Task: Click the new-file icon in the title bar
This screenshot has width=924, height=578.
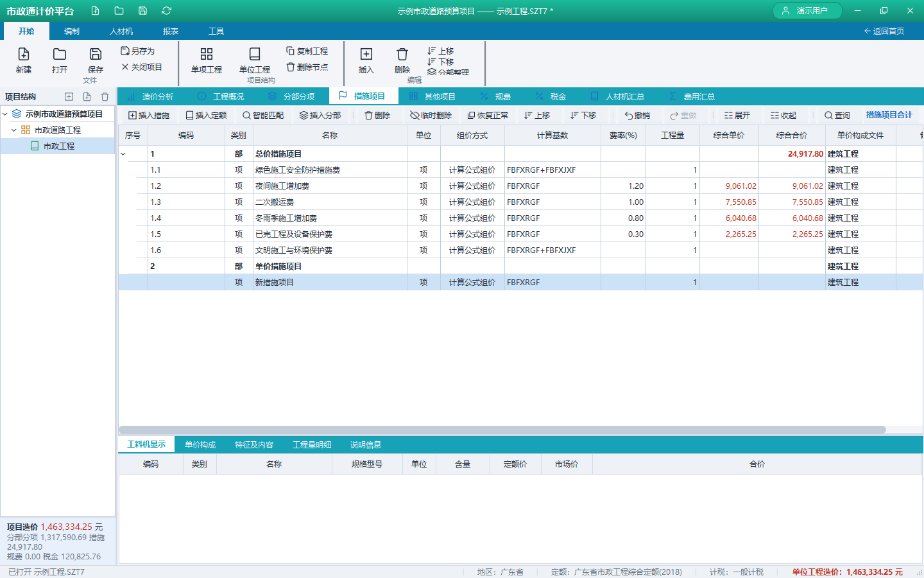Action: (96, 11)
